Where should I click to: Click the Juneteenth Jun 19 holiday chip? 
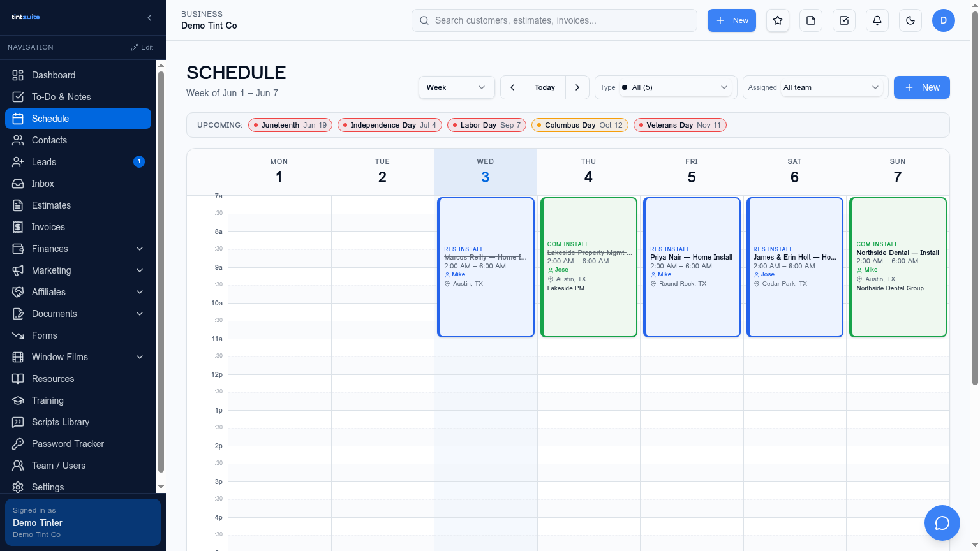pyautogui.click(x=290, y=125)
